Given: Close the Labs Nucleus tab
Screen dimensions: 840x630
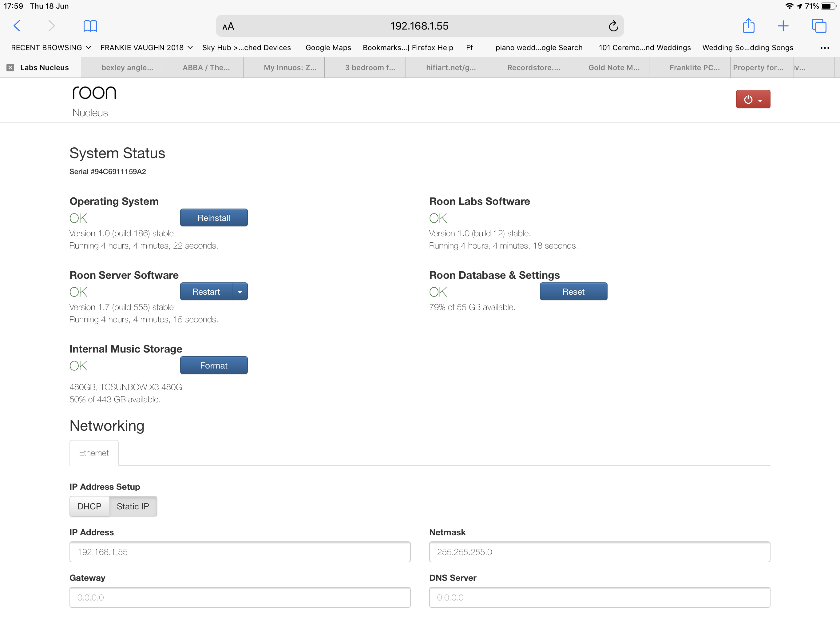Looking at the screenshot, I should (x=10, y=67).
